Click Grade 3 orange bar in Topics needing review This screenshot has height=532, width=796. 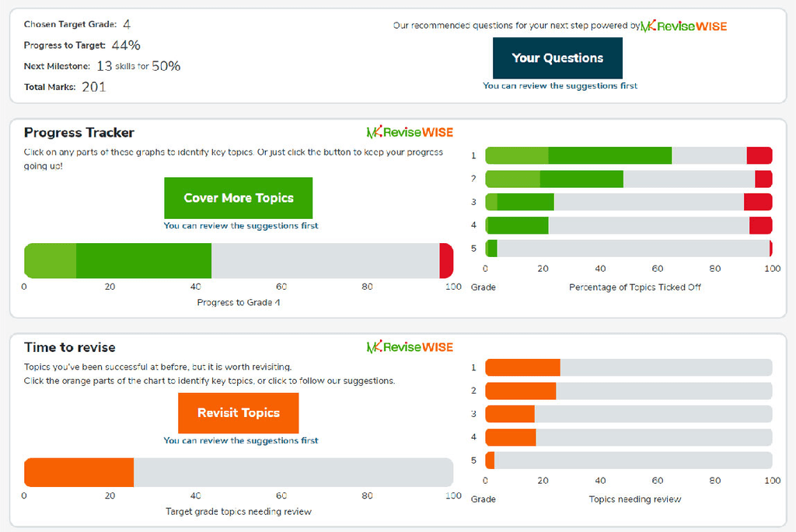click(x=510, y=414)
